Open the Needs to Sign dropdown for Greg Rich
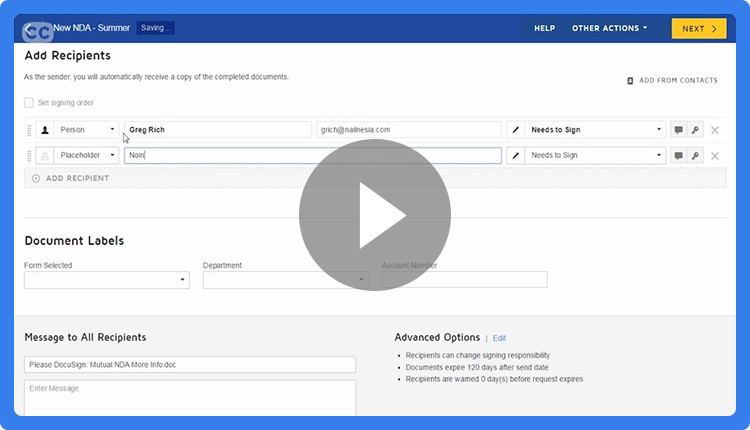Image resolution: width=750 pixels, height=430 pixels. (x=595, y=130)
